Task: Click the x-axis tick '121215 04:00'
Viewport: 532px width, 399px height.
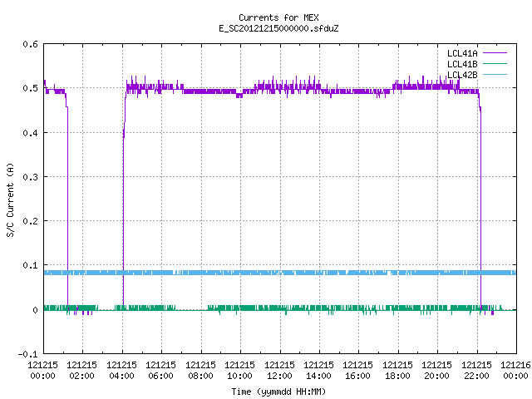Action: tap(121, 371)
